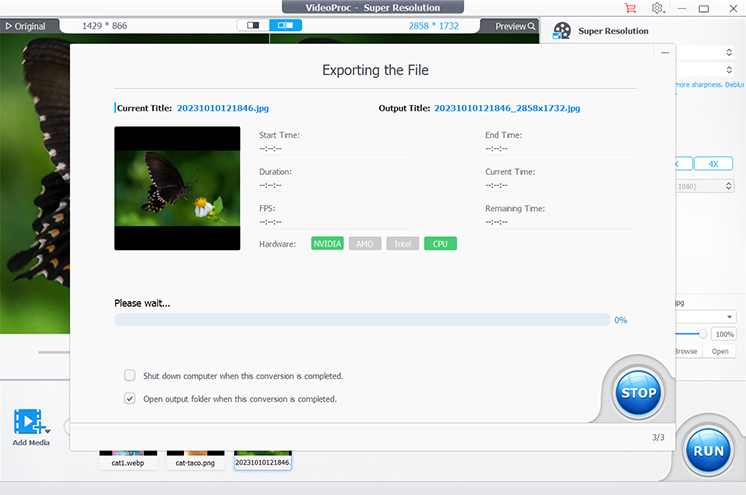Viewport: 746px width, 495px height.
Task: Click the first stepper arrows in settings panel
Action: tap(728, 52)
